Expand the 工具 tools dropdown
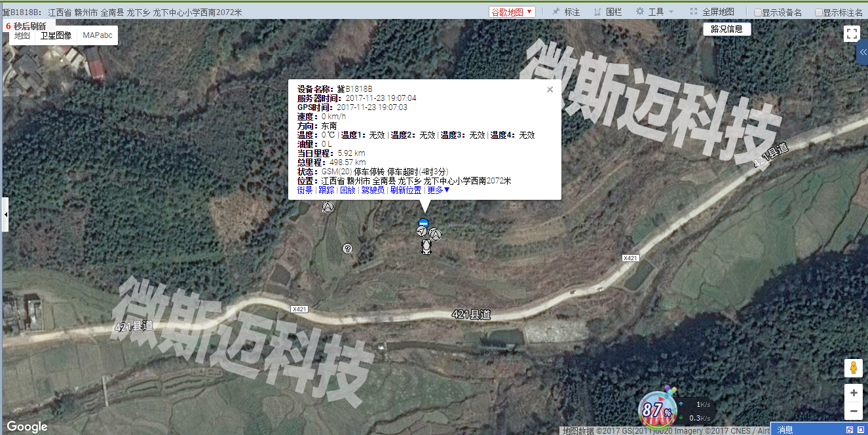868x435 pixels. coord(655,12)
